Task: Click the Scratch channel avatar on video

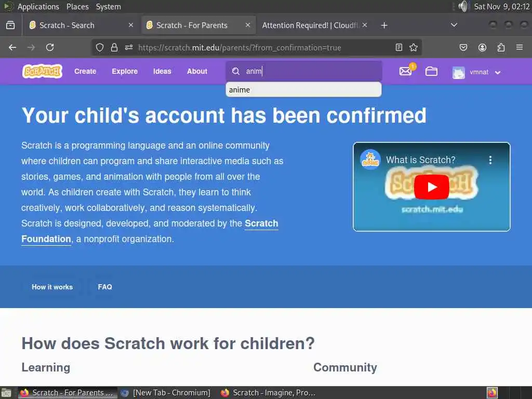Action: [370, 159]
